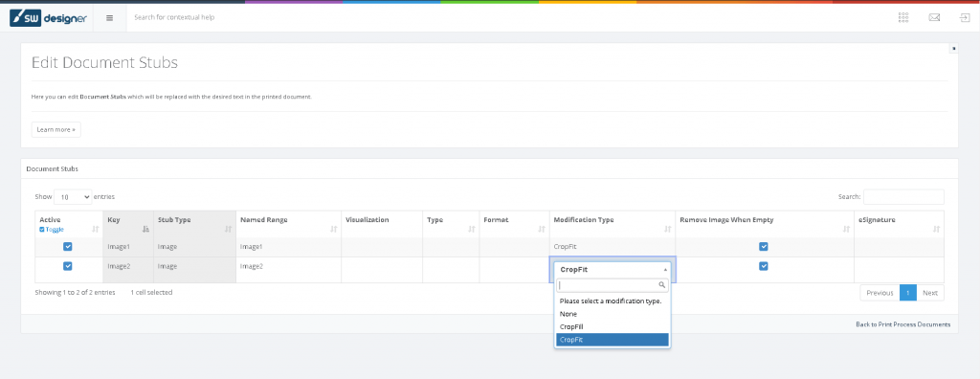This screenshot has width=980, height=379.
Task: Uncheck Active for Image1 row
Action: 68,246
